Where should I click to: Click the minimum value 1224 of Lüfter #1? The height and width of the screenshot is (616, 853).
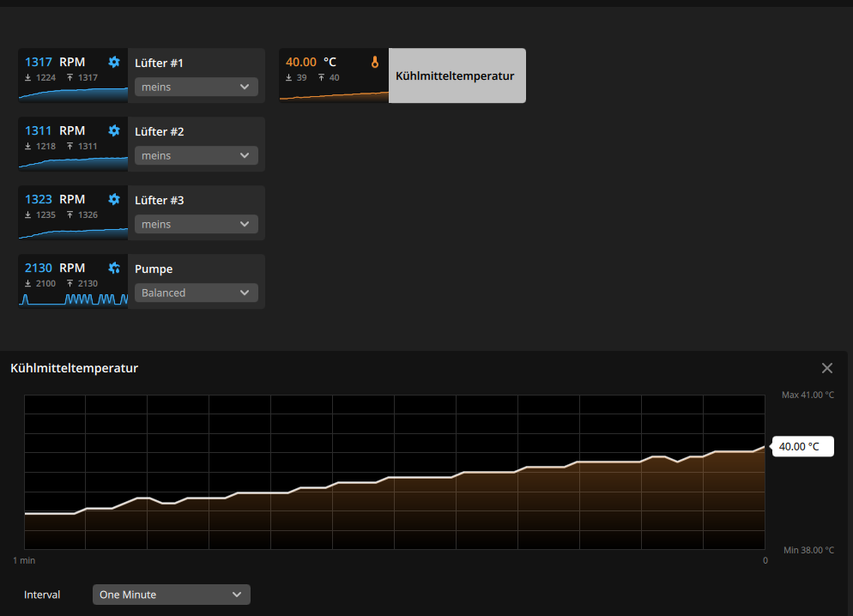(x=45, y=78)
